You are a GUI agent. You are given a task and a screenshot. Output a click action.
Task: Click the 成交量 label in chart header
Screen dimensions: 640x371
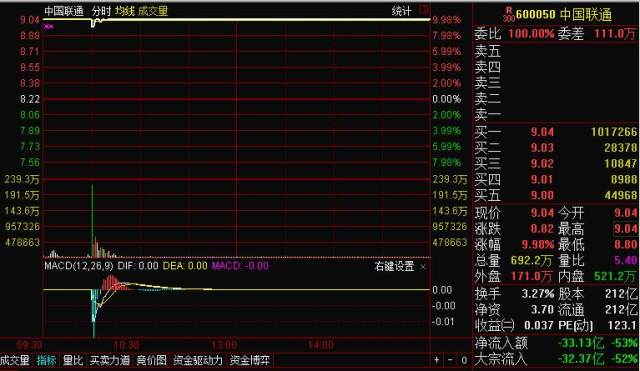[x=153, y=11]
